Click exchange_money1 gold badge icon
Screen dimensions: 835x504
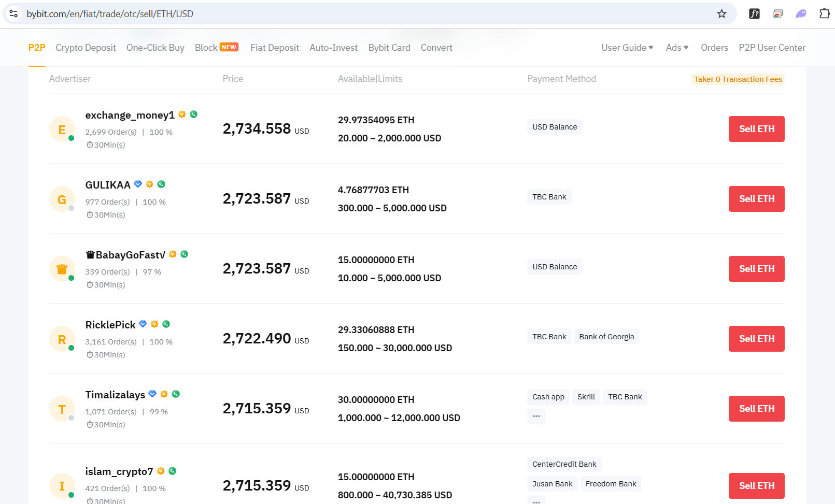point(182,114)
